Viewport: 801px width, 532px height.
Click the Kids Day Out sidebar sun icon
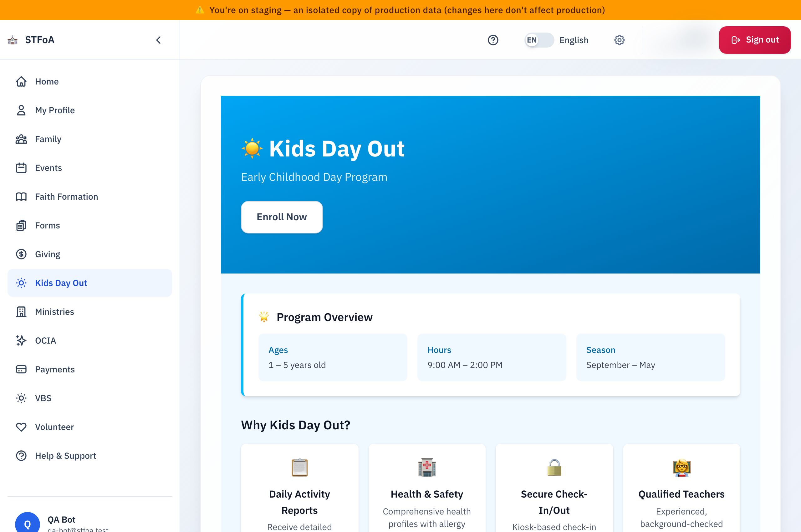tap(21, 283)
